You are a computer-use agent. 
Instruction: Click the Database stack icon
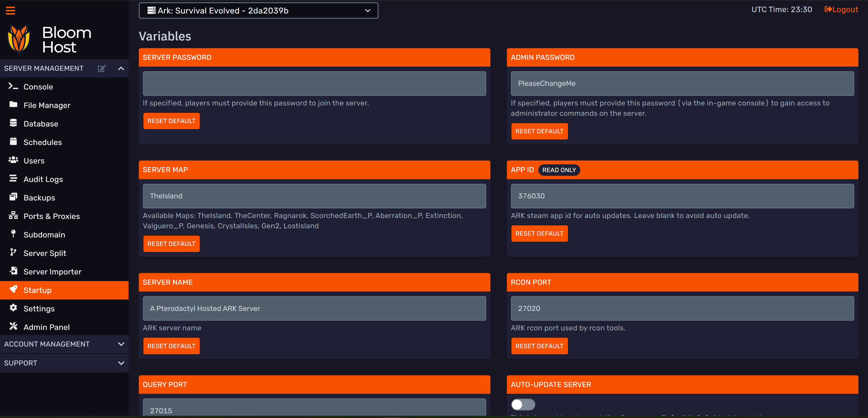pyautogui.click(x=13, y=123)
